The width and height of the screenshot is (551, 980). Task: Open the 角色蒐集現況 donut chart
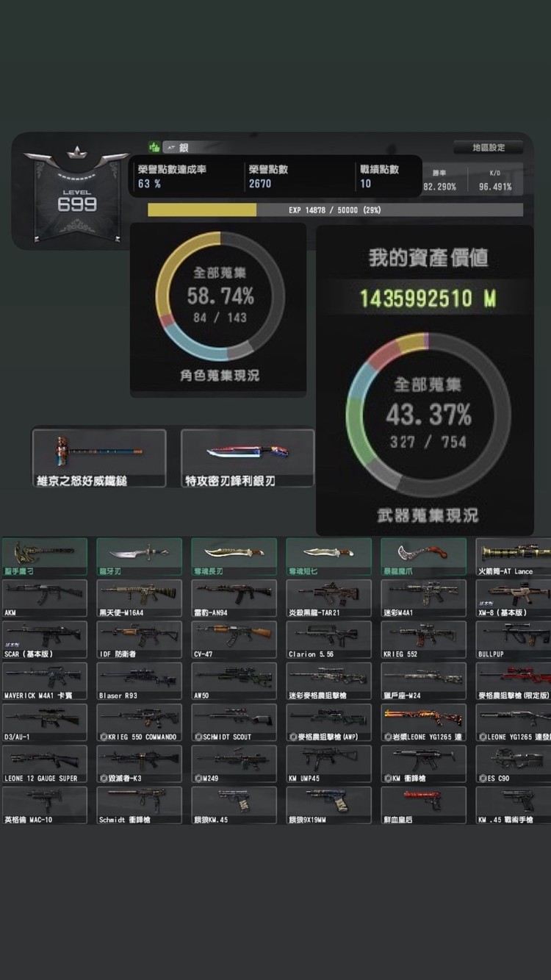point(220,296)
